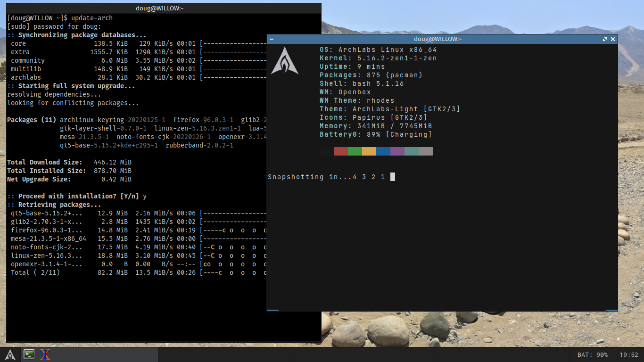The width and height of the screenshot is (644, 362).
Task: Click the 'Snapshotting in...4 3 2 1' text
Action: click(327, 177)
